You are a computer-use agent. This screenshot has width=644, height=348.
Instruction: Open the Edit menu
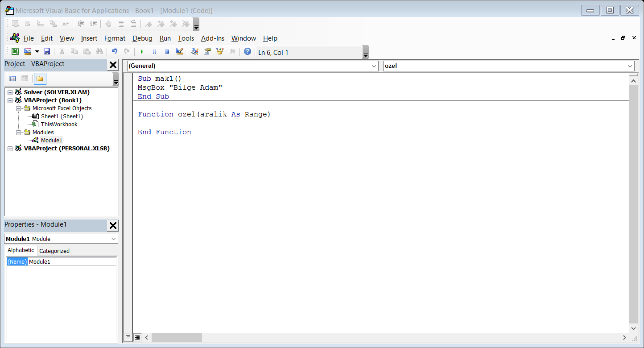pyautogui.click(x=47, y=38)
